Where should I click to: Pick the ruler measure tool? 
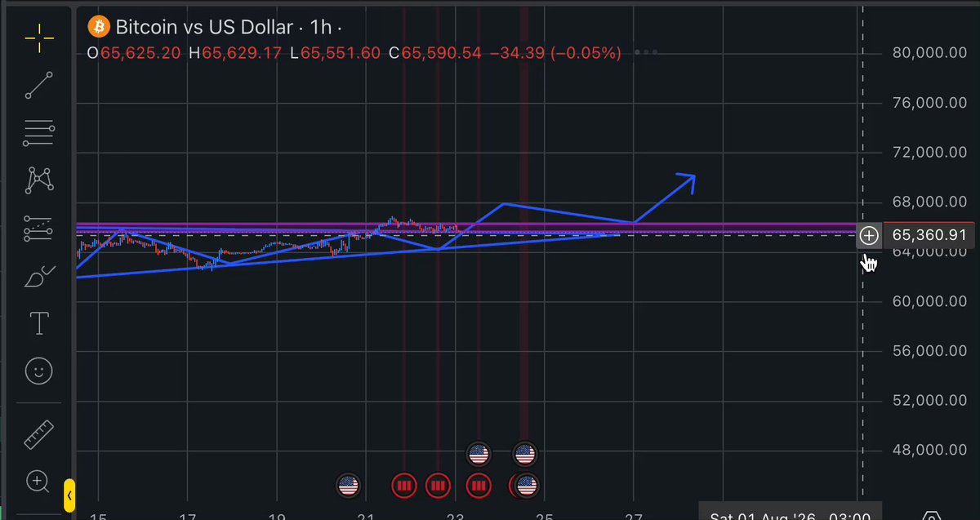(38, 434)
